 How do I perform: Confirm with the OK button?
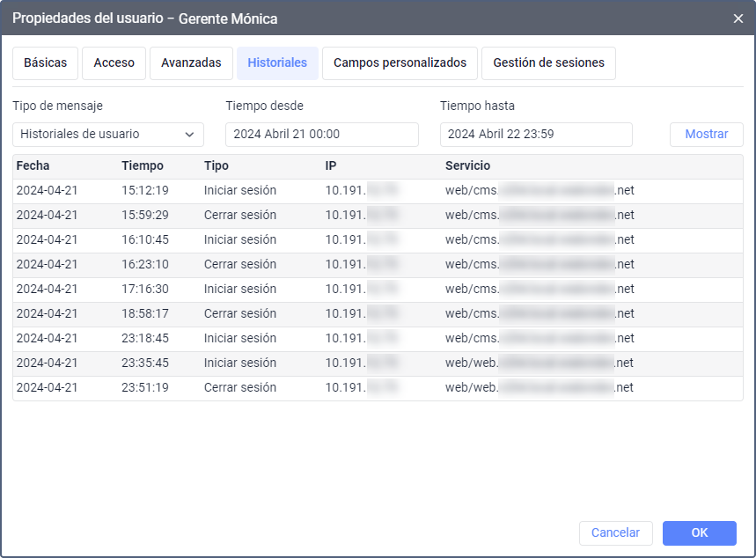699,533
